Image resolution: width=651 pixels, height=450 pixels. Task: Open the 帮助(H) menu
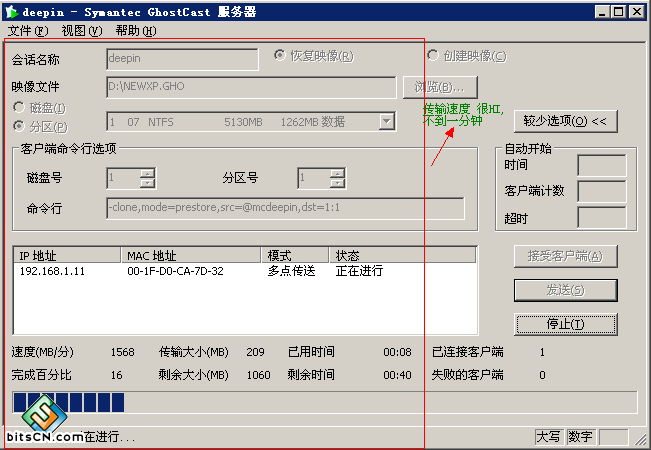(x=136, y=31)
